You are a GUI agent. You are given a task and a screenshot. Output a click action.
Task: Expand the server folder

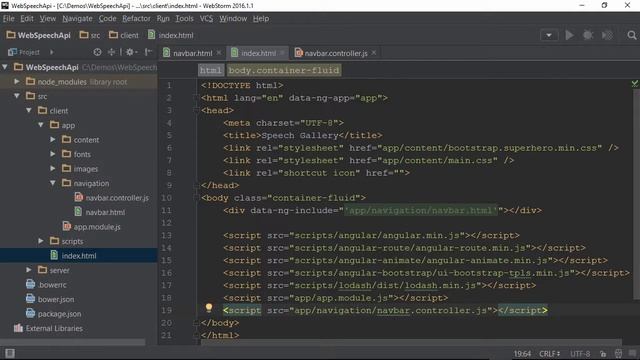[x=29, y=270]
